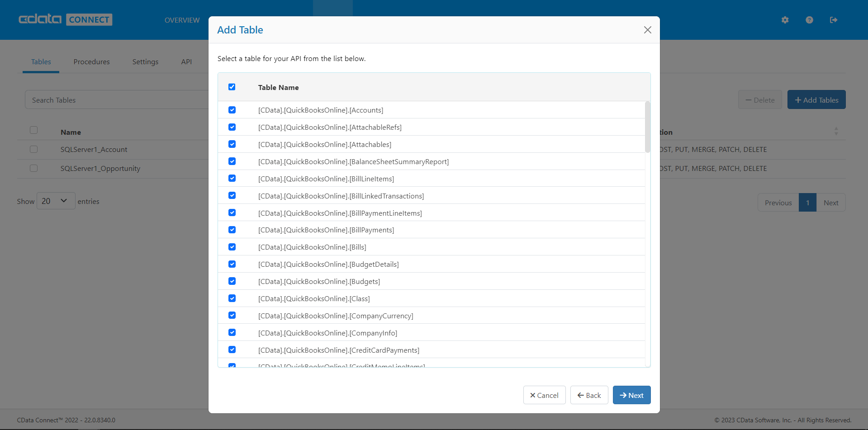Screen dimensions: 868x430
Task: Deselect the CompanyInfo table checkbox
Action: [x=232, y=332]
